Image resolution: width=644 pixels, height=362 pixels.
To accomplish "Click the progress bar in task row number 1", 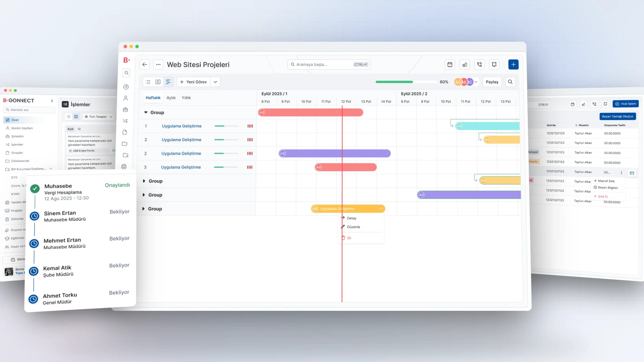I will click(226, 126).
